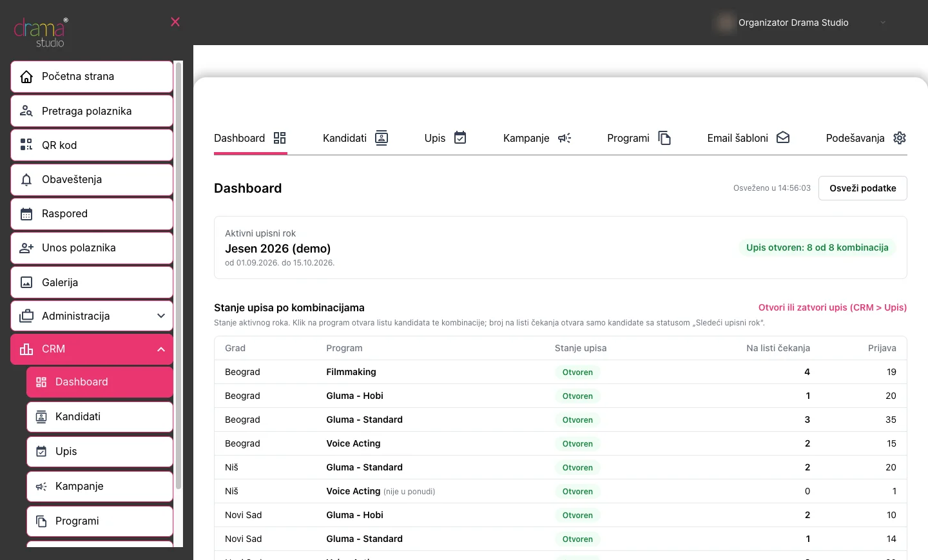Click waiting list count 1 for Novi Sad Gluma - Standard
Viewport: 928px width, 560px height.
808,539
